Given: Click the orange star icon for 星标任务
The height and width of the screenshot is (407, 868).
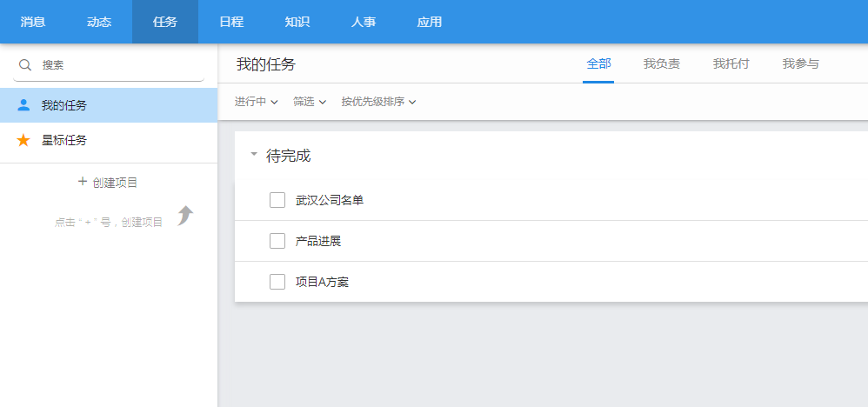Looking at the screenshot, I should click(23, 140).
